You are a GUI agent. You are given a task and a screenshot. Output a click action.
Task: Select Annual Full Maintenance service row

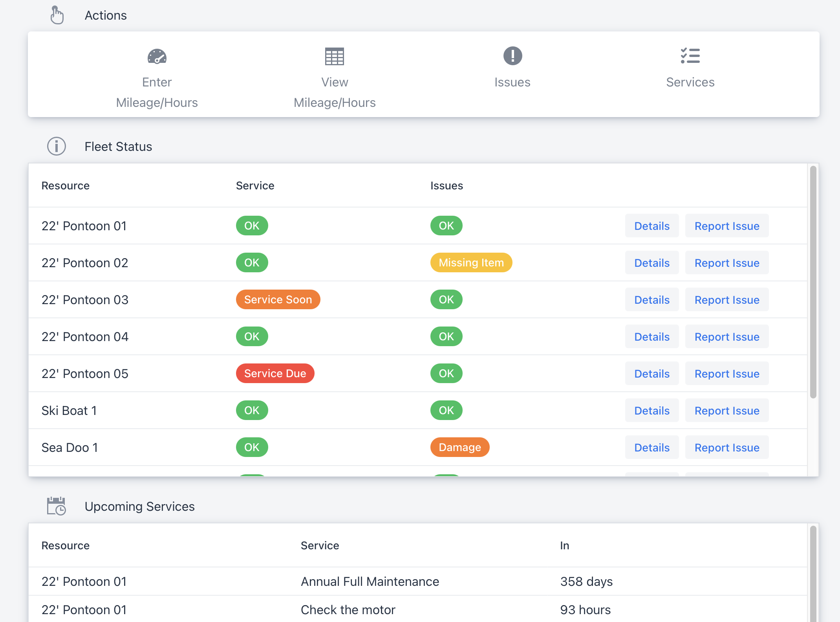coord(370,582)
